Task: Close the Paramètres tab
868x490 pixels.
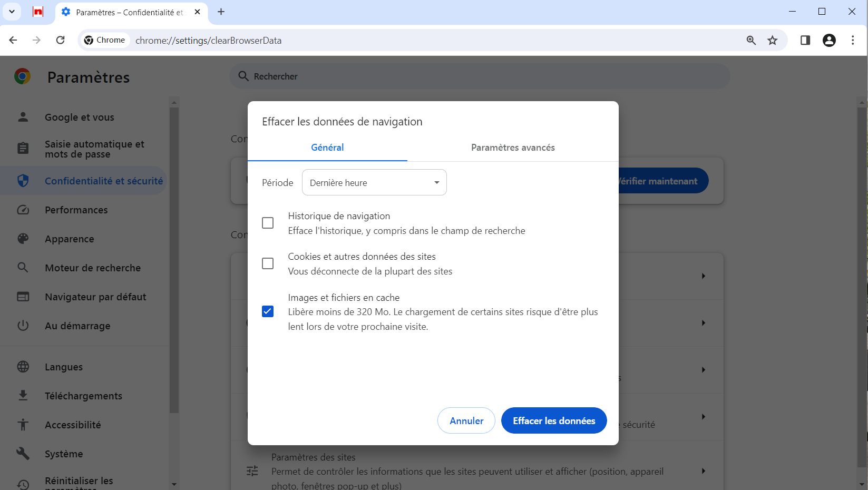Action: click(198, 12)
